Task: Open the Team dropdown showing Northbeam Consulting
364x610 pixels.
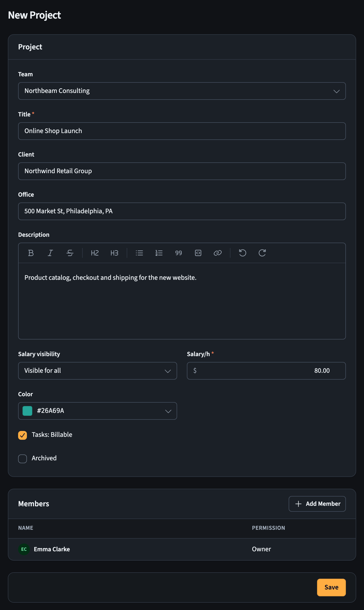Action: click(182, 91)
